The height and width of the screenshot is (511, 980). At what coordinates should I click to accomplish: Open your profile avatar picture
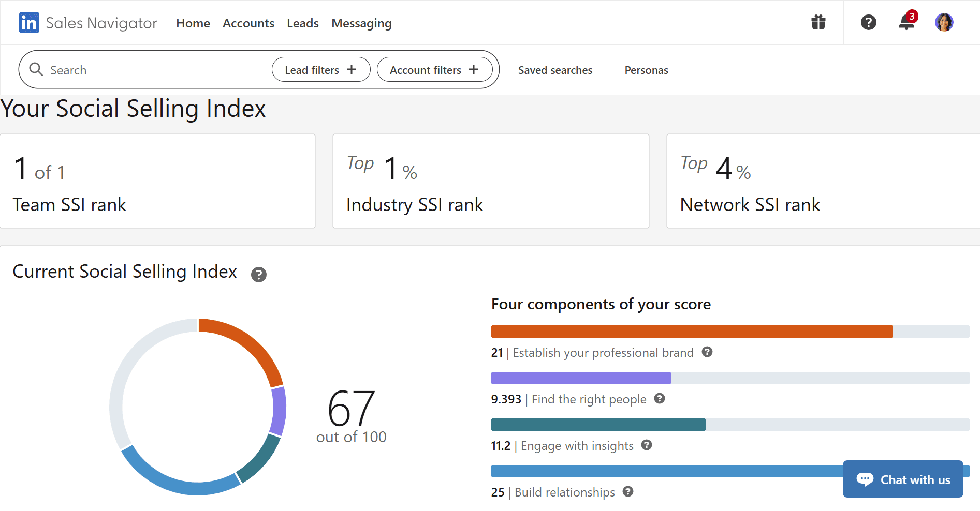944,22
